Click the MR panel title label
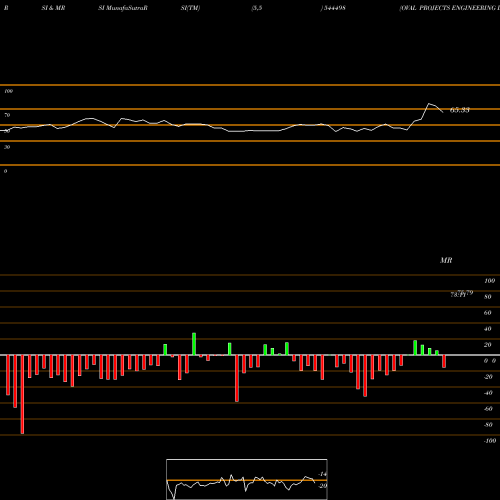Image resolution: width=500 pixels, height=500 pixels. tap(446, 260)
